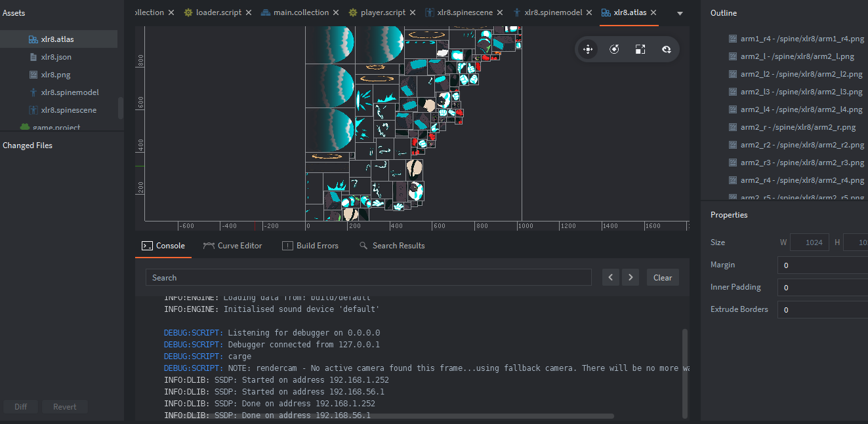Go to previous console search match
This screenshot has width=868, height=424.
click(611, 277)
